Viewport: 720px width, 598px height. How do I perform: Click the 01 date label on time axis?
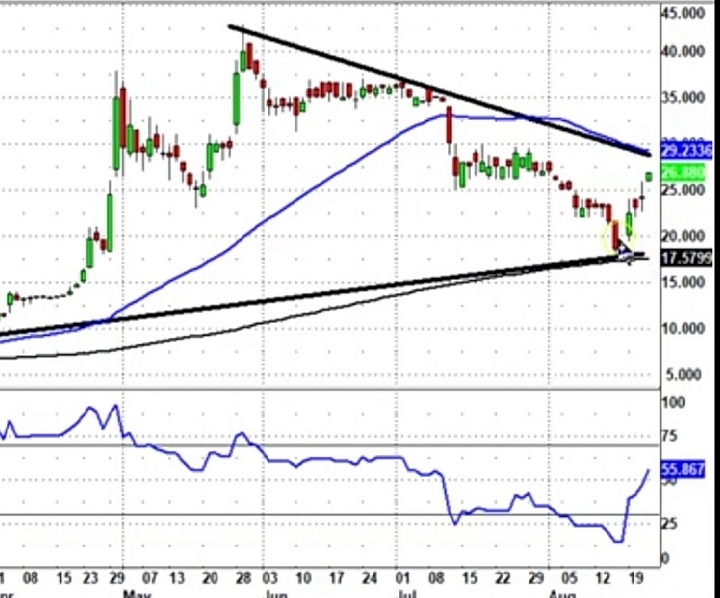(x=403, y=578)
